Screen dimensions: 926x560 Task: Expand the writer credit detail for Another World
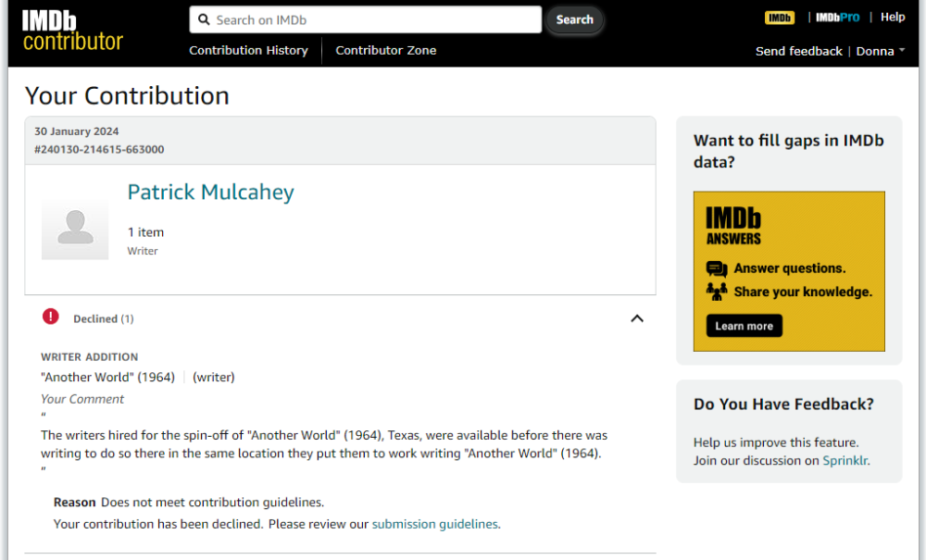point(214,377)
